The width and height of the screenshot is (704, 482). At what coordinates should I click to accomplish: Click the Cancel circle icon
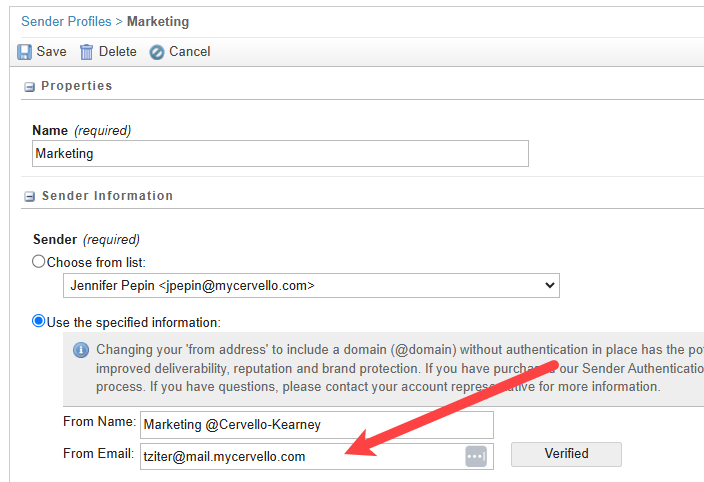point(157,52)
